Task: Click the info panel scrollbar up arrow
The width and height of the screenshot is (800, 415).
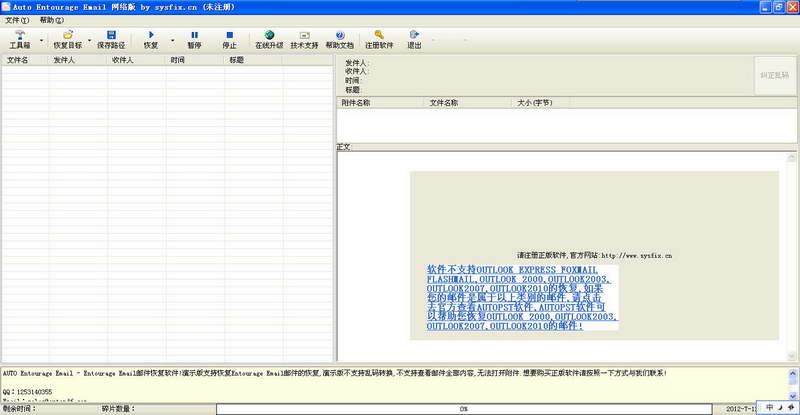Action: 792,373
